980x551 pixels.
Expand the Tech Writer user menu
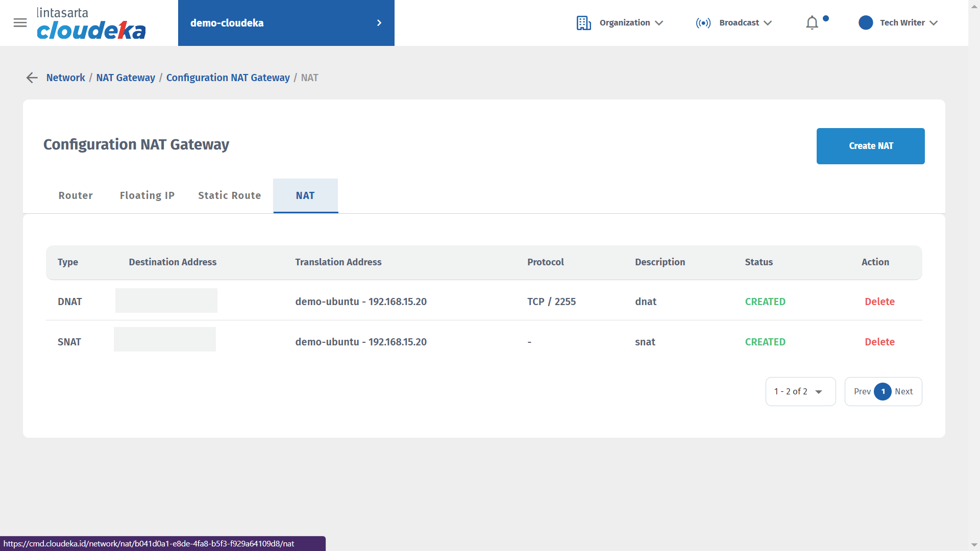click(x=934, y=23)
